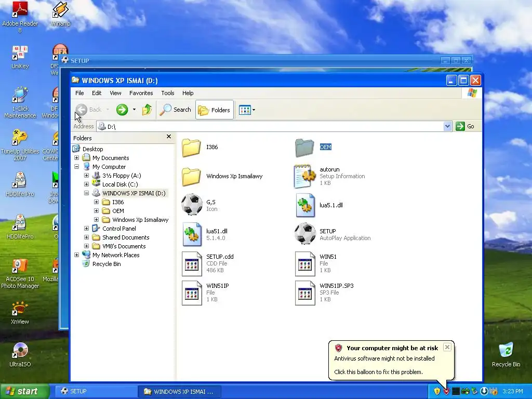Image resolution: width=532 pixels, height=399 pixels.
Task: Select the WIN51 file icon
Action: (x=305, y=263)
